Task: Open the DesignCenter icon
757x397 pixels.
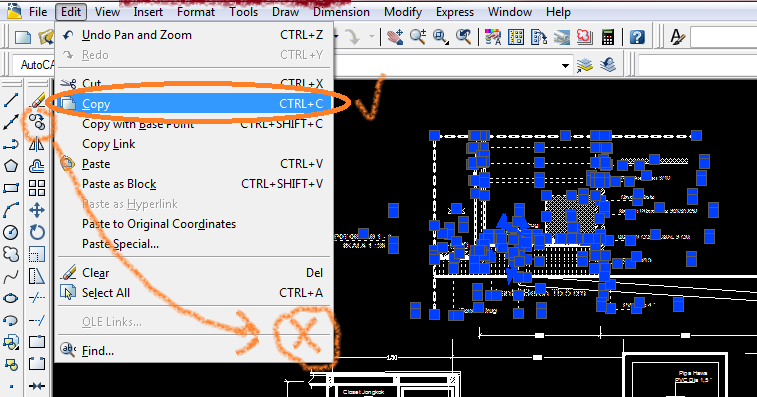Action: 516,37
